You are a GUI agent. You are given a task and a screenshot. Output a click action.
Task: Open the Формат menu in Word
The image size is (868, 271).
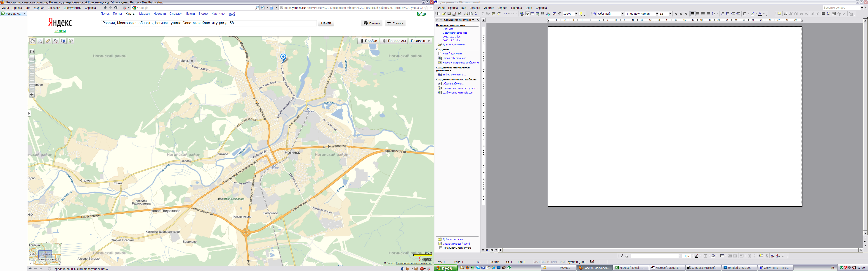pyautogui.click(x=488, y=8)
